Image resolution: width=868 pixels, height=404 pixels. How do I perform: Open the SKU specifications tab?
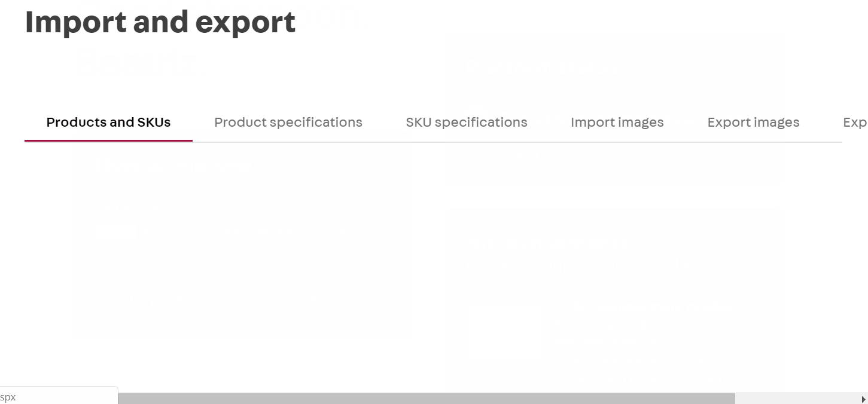tap(467, 122)
